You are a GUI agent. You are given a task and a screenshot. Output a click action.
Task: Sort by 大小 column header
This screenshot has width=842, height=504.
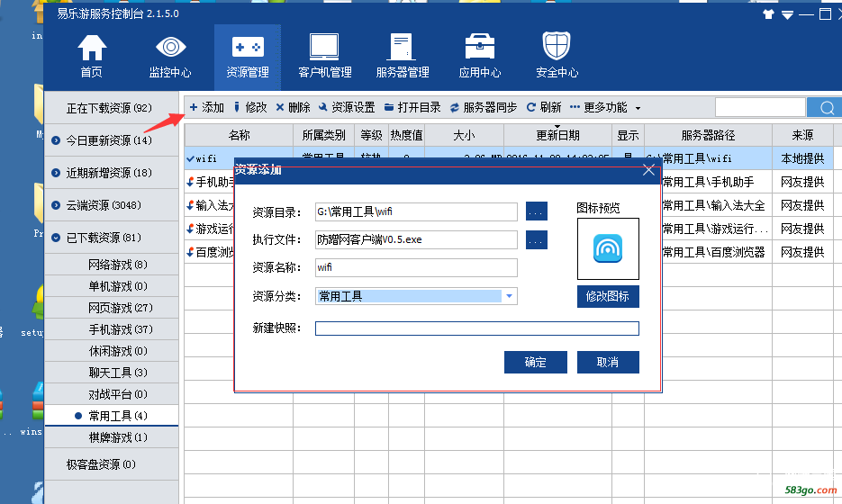[464, 135]
